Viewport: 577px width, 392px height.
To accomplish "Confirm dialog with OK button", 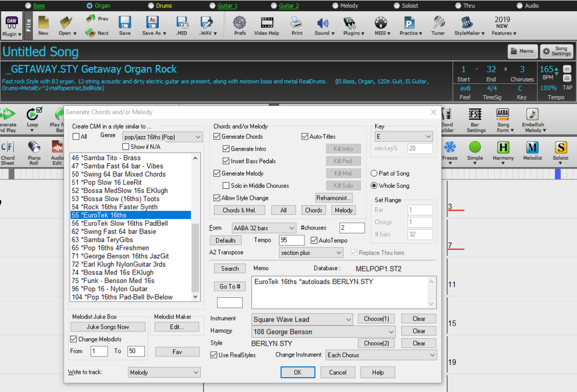I will coord(298,372).
